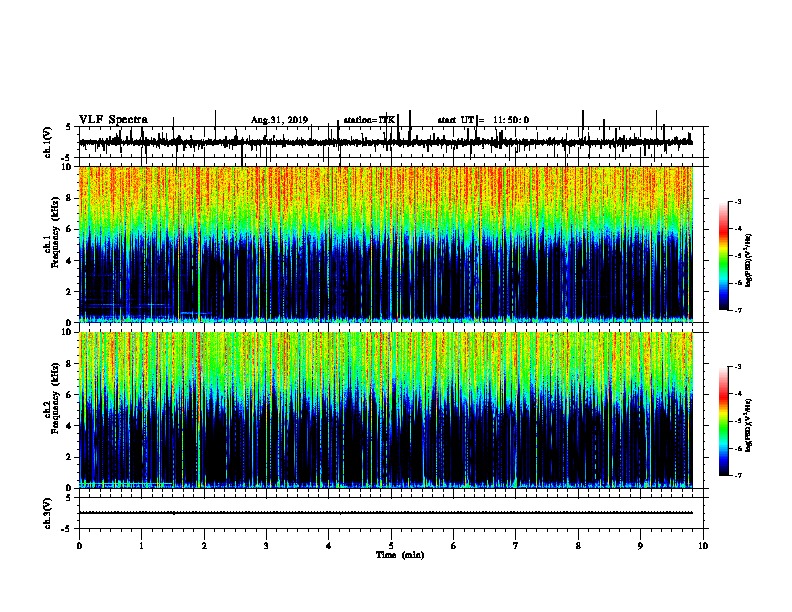Click the ch.3 flat voltage trace
The width and height of the screenshot is (792, 612).
[386, 513]
